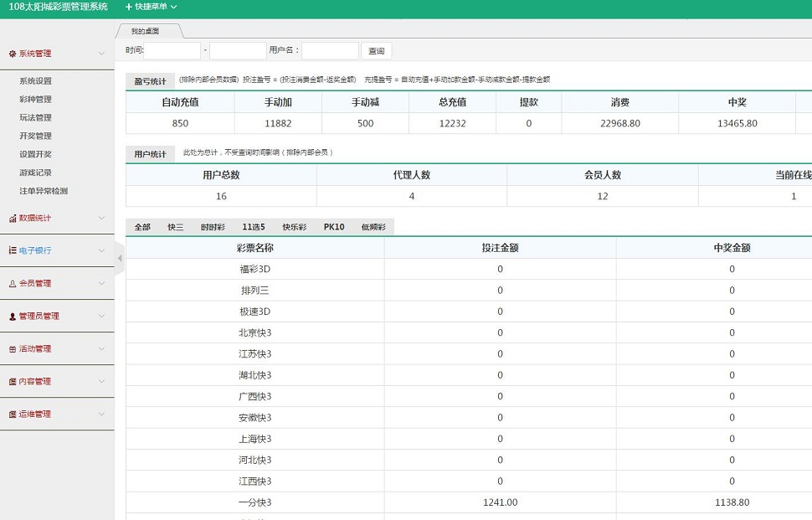Screen dimensions: 812x520
Task: Open 彩种管理 in the sidebar
Action: tap(35, 100)
